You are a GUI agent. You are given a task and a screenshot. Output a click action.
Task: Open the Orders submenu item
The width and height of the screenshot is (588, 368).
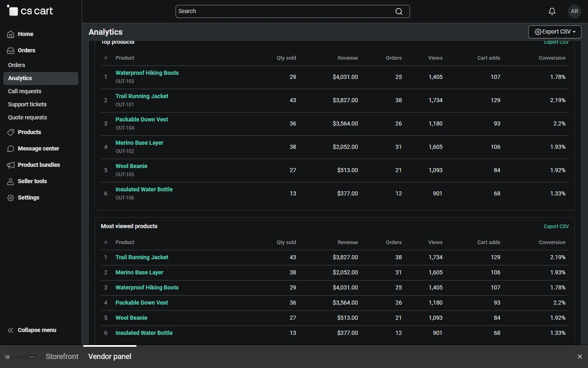[17, 65]
